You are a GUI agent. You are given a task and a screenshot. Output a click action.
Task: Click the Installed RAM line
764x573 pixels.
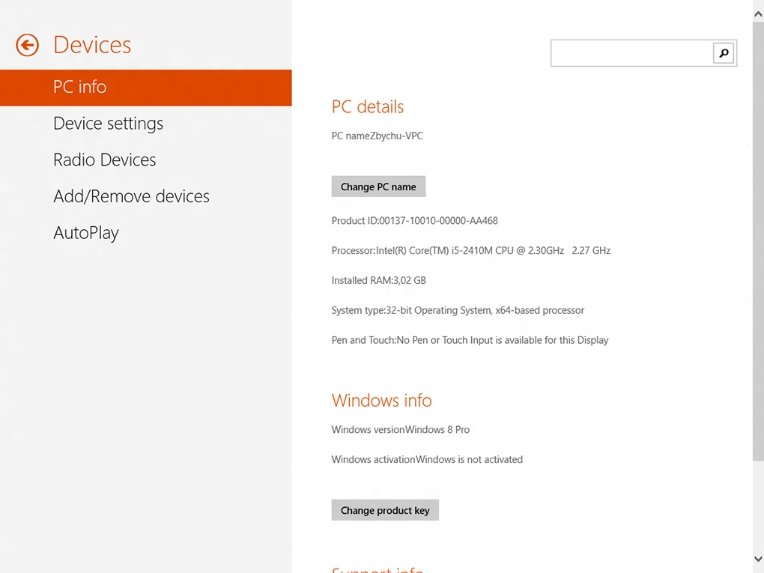tap(379, 281)
